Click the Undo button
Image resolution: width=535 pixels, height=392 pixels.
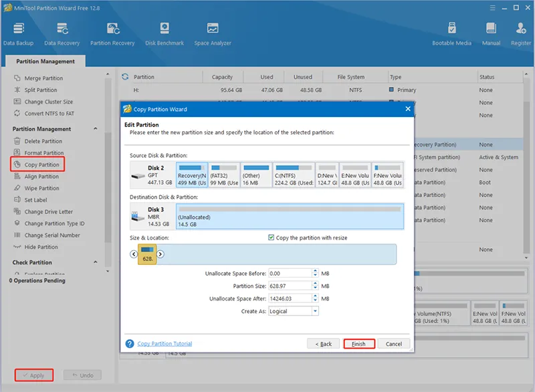coord(82,375)
